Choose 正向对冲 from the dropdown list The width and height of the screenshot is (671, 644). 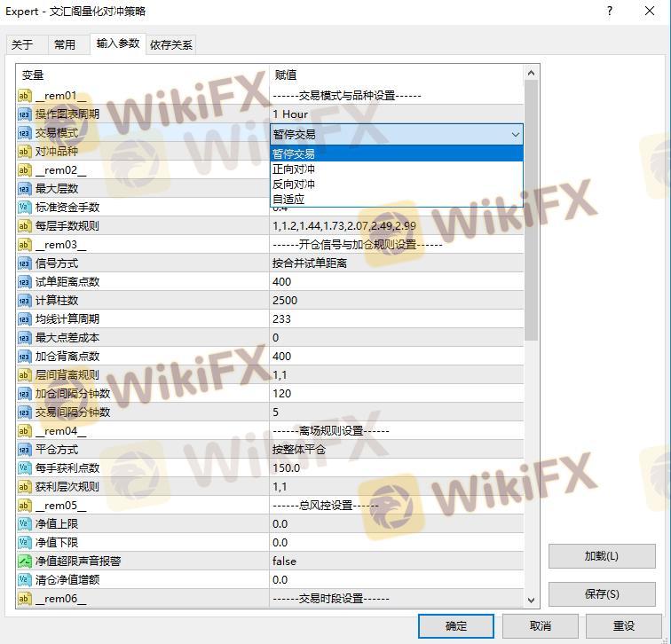[294, 169]
